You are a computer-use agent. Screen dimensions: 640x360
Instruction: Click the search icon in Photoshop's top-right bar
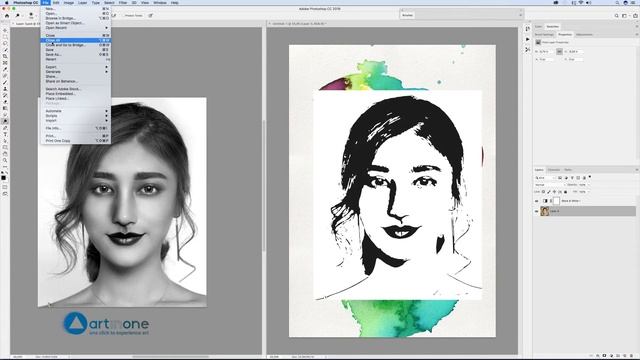coord(616,16)
